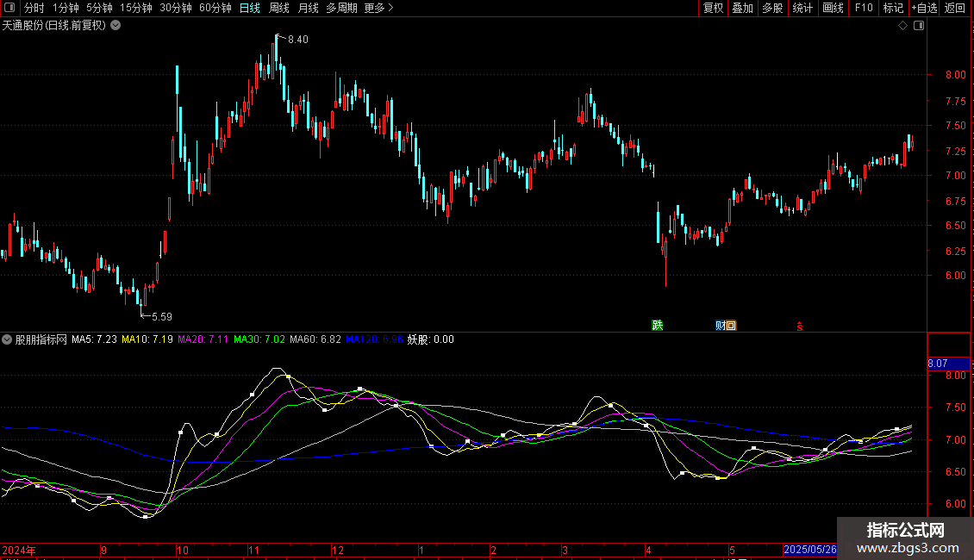Select the 15分钟 period

coord(136,8)
